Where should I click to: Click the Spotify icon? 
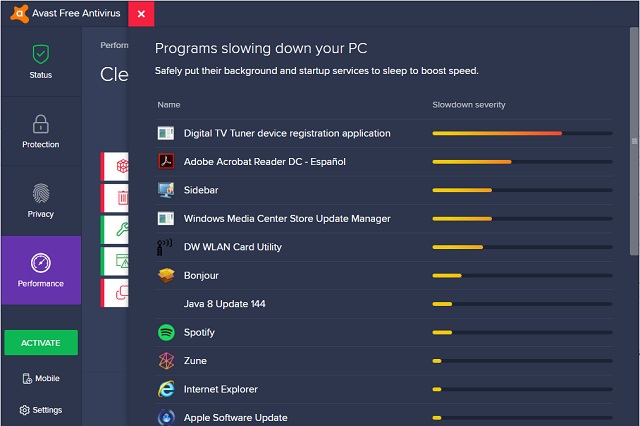point(166,332)
